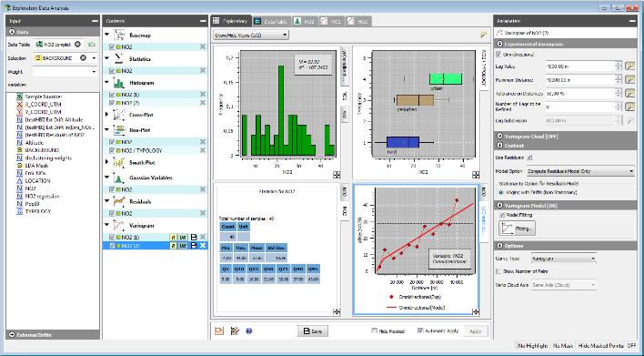Open the Selection dropdown arrow

(94, 58)
